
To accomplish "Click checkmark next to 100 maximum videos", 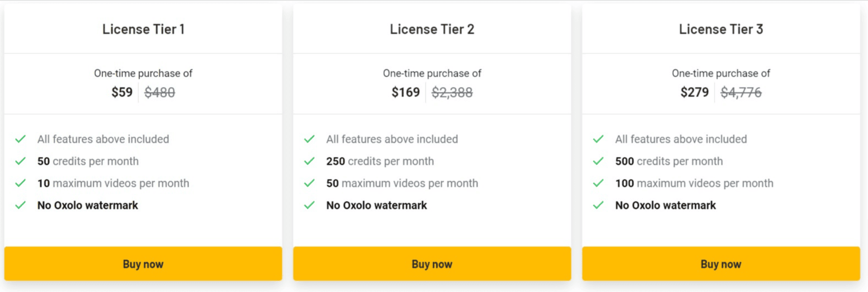I will 598,183.
